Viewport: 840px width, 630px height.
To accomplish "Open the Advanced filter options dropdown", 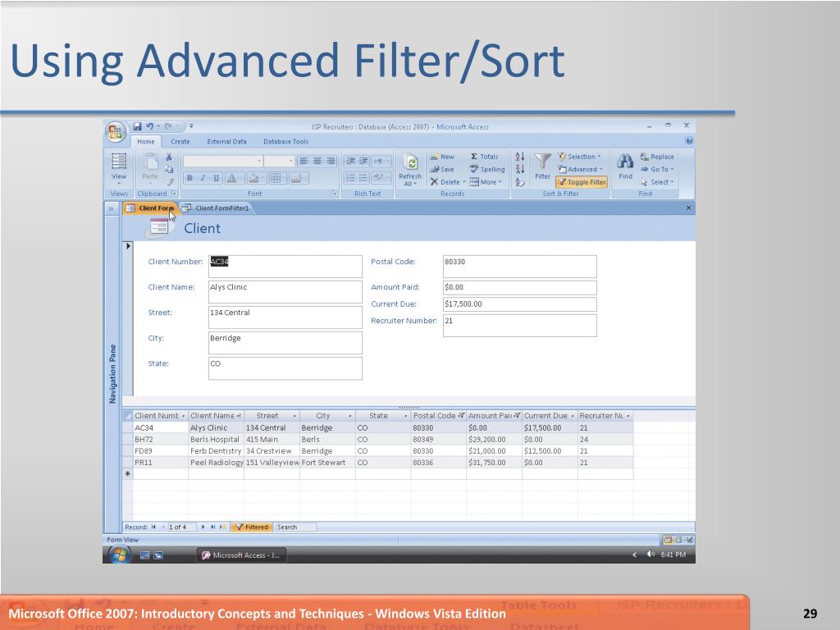I will [x=581, y=169].
